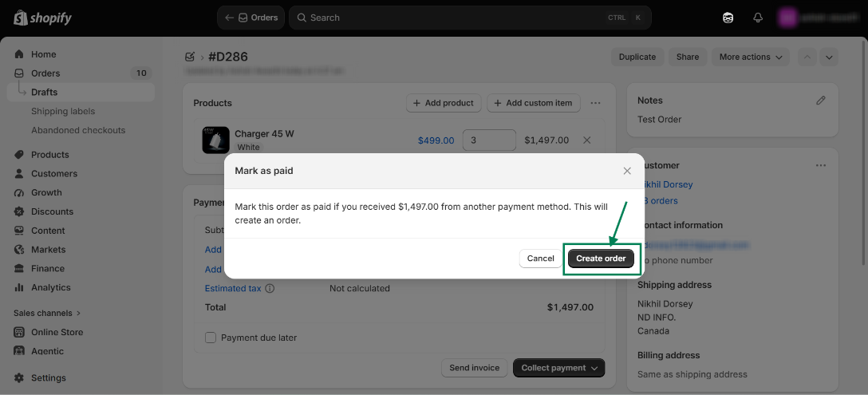Click the Shopify logo
Image resolution: width=868 pixels, height=395 pixels.
42,18
